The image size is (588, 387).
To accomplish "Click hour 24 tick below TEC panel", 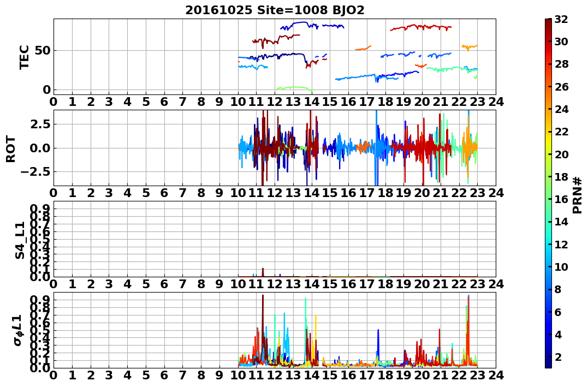I will tap(496, 102).
